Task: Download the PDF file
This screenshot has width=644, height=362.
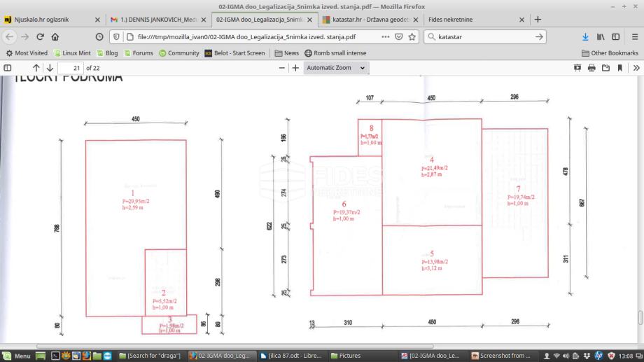Action: 605,68
